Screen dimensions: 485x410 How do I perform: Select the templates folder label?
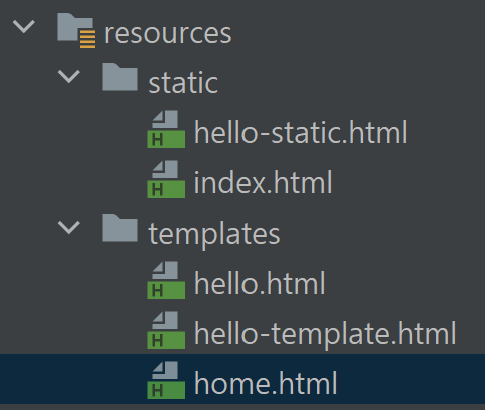pos(214,234)
